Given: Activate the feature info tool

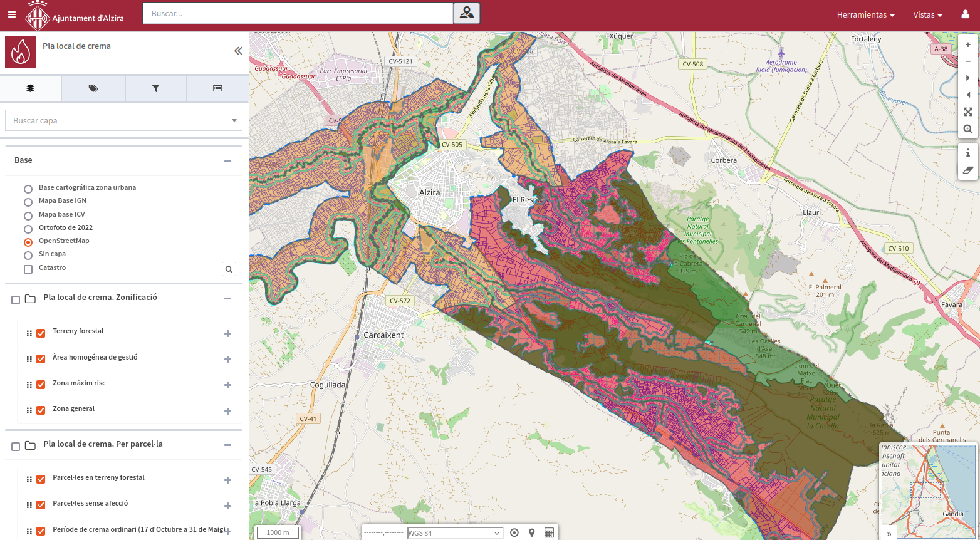Looking at the screenshot, I should pos(968,153).
